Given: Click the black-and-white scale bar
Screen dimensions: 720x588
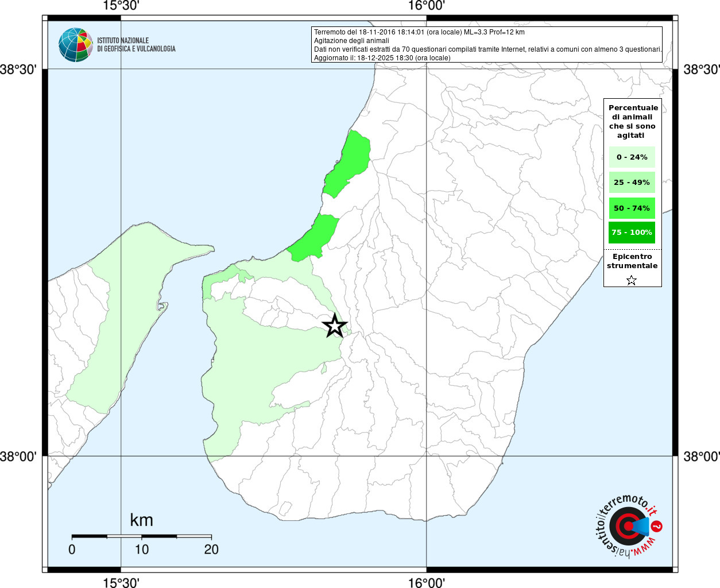Looking at the screenshot, I should (x=142, y=536).
